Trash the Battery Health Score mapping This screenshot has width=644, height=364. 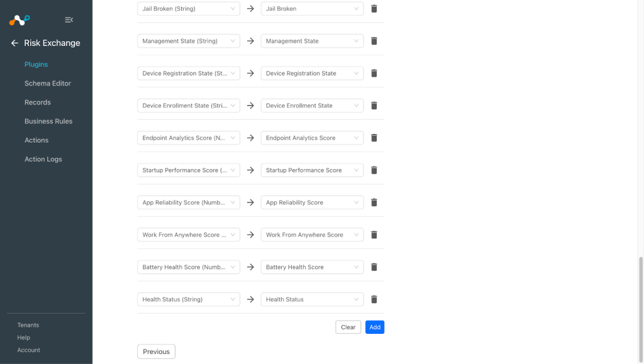click(374, 267)
